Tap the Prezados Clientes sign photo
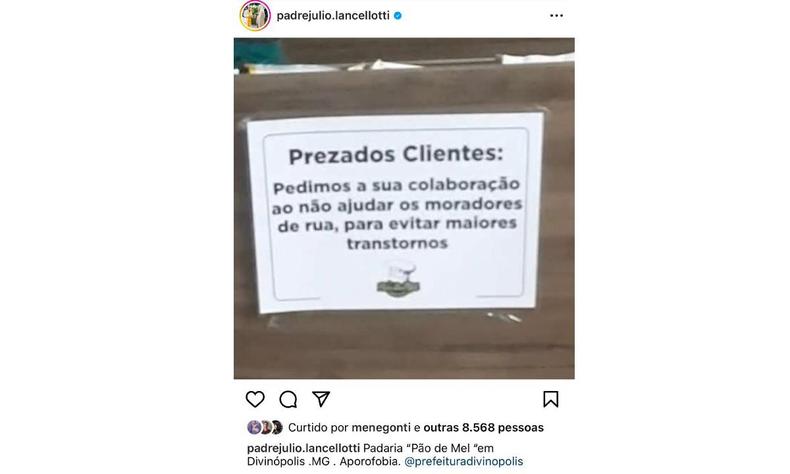 [x=404, y=208]
